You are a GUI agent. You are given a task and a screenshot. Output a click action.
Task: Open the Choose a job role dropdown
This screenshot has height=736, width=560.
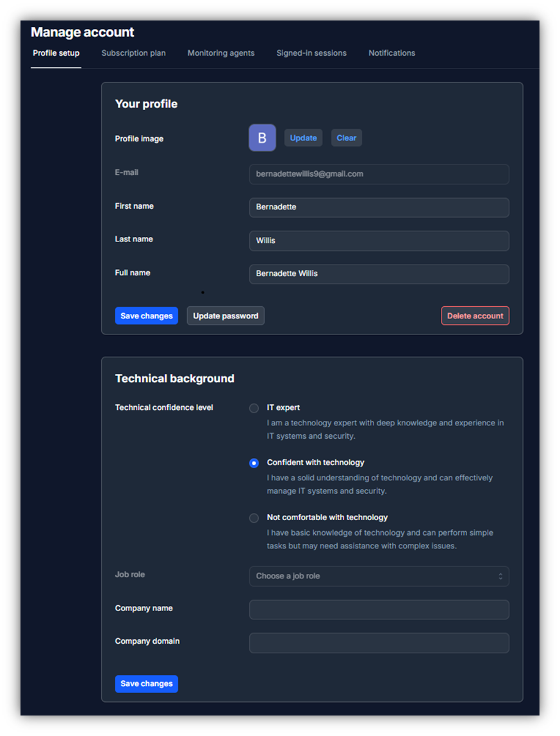[379, 576]
